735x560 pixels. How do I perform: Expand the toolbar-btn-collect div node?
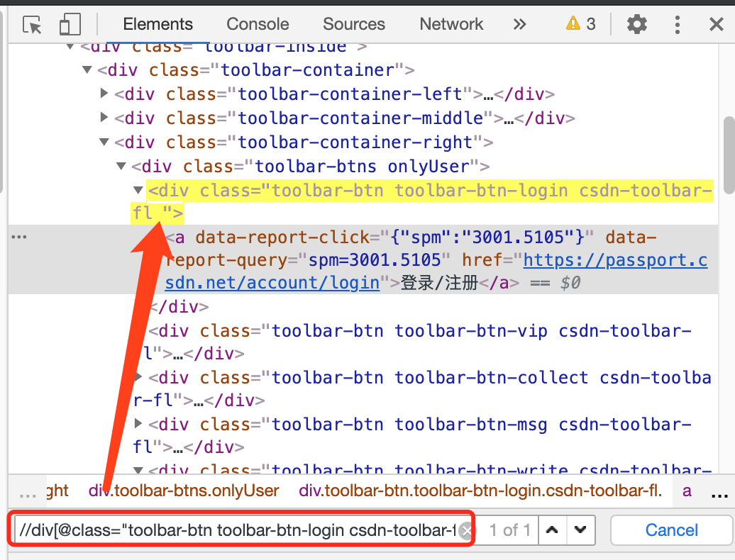click(x=137, y=377)
